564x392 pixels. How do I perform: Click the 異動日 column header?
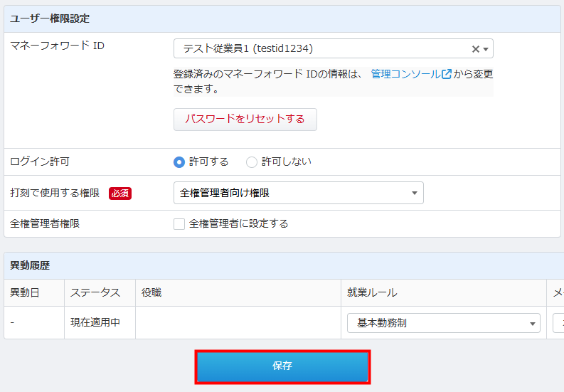(x=24, y=292)
